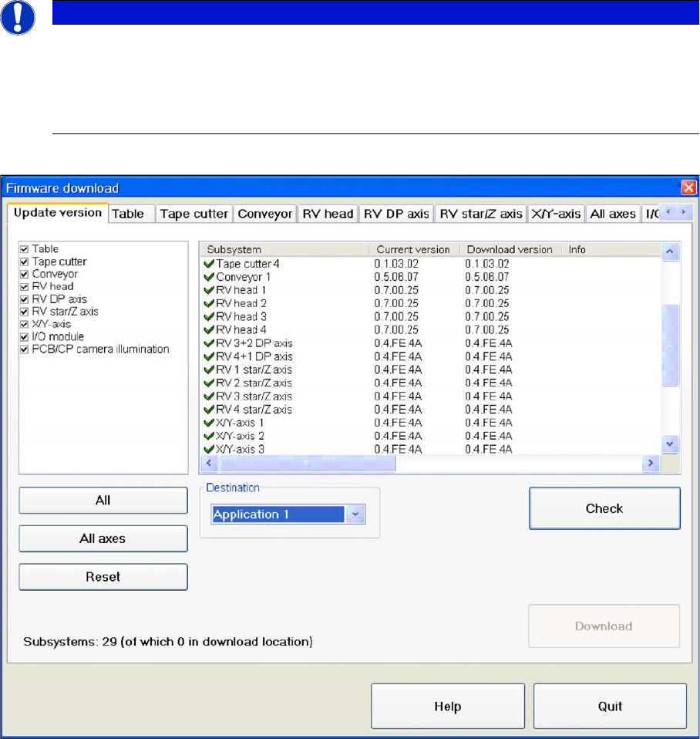The width and height of the screenshot is (700, 739).
Task: Open the RV head tab
Action: tap(328, 214)
